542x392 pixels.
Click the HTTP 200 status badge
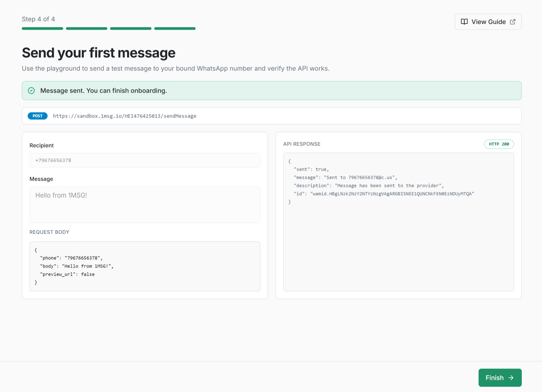pos(499,144)
